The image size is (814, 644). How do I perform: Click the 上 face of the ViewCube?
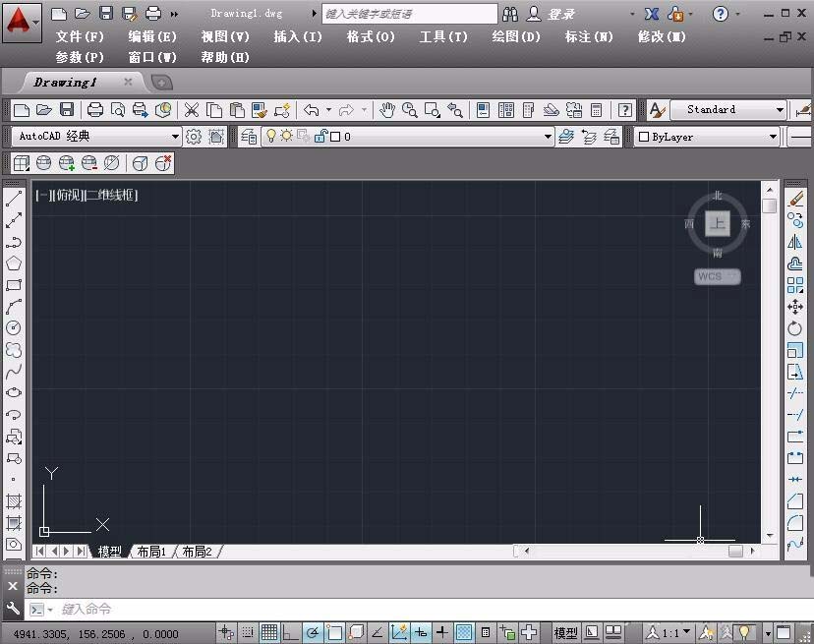point(718,224)
